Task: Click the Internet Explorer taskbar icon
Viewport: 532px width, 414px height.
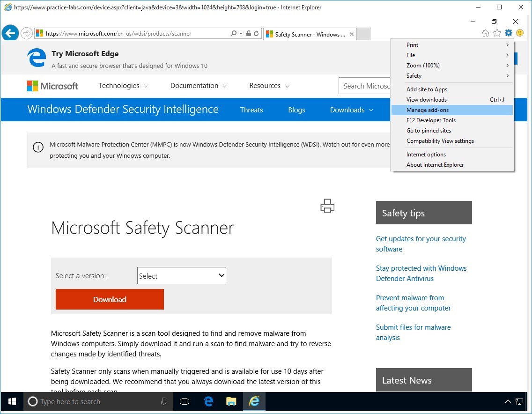Action: coord(254,402)
